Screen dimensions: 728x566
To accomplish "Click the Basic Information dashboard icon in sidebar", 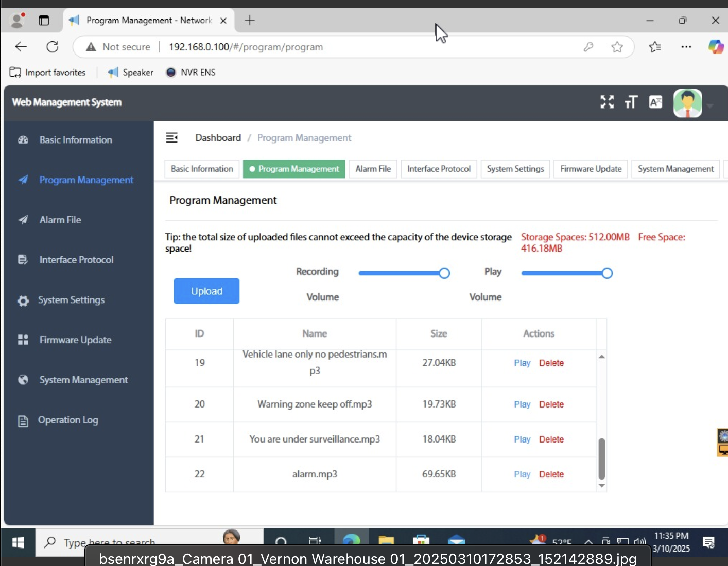I will click(x=23, y=140).
